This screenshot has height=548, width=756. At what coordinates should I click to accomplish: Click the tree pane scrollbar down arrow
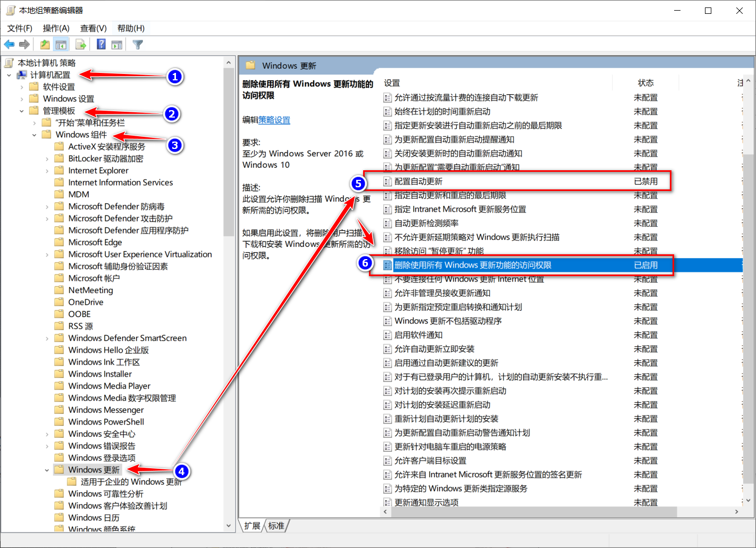point(229,526)
